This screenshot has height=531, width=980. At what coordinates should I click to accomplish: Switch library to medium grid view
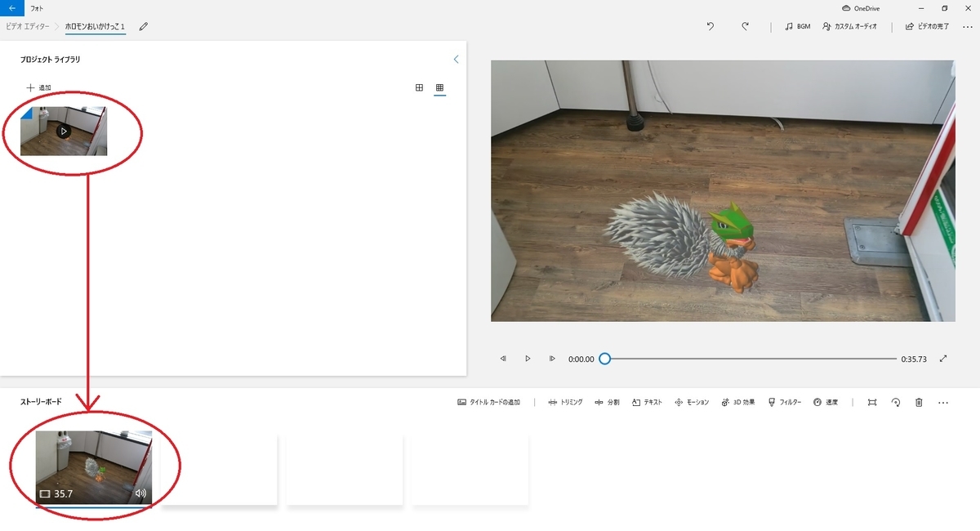click(x=419, y=87)
